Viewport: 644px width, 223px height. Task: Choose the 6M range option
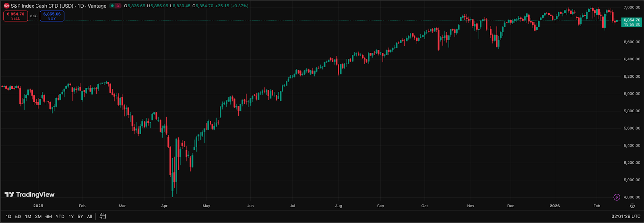click(x=49, y=217)
